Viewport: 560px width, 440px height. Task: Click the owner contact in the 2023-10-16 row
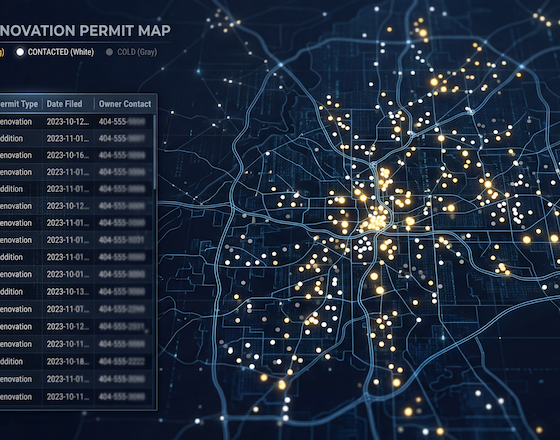point(122,155)
